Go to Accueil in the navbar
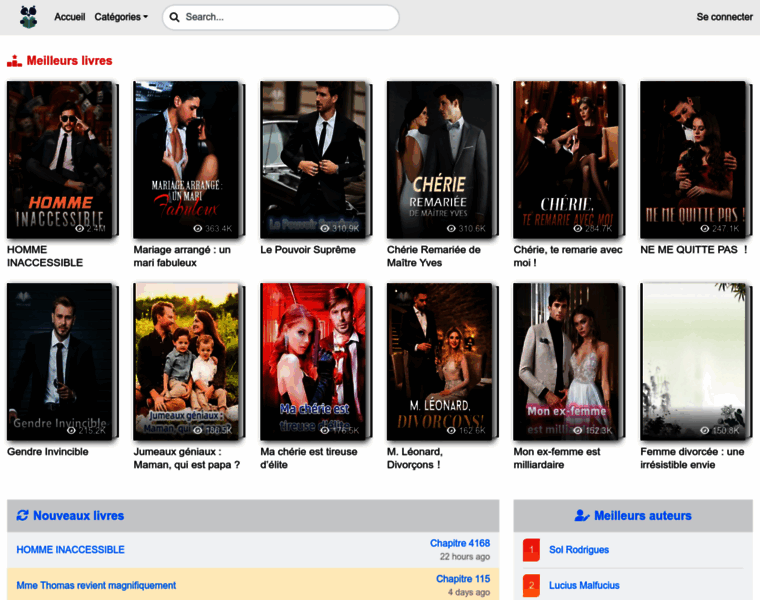This screenshot has width=760, height=600. tap(69, 17)
